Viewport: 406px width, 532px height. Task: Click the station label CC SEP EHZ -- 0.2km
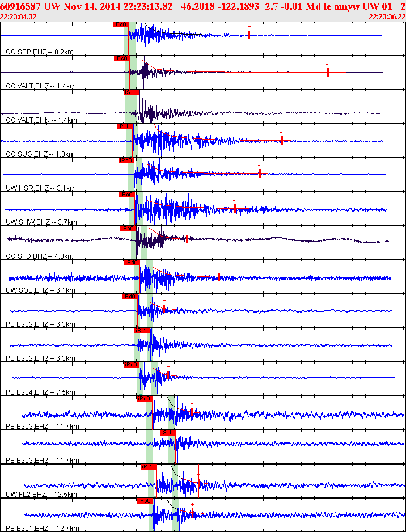click(x=40, y=52)
